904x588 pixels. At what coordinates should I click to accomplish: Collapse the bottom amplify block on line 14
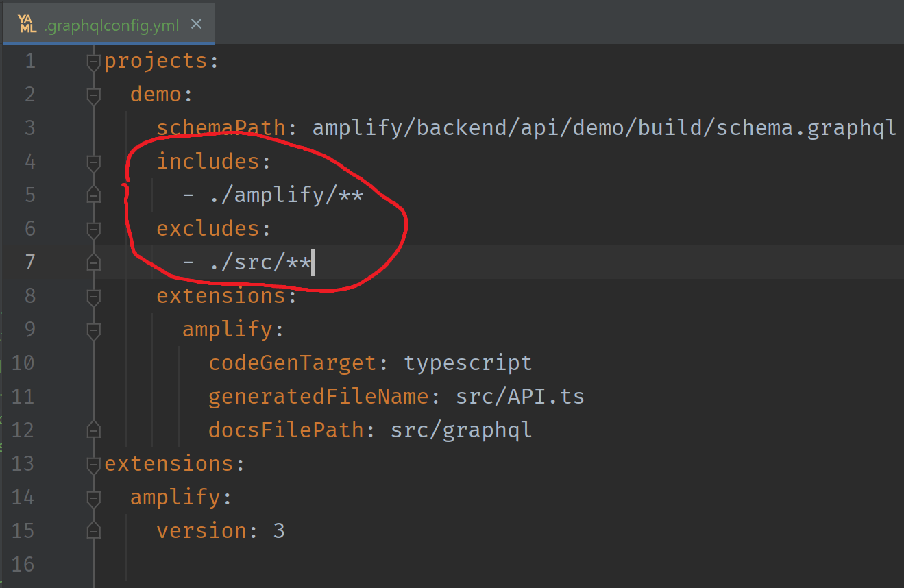(x=93, y=497)
